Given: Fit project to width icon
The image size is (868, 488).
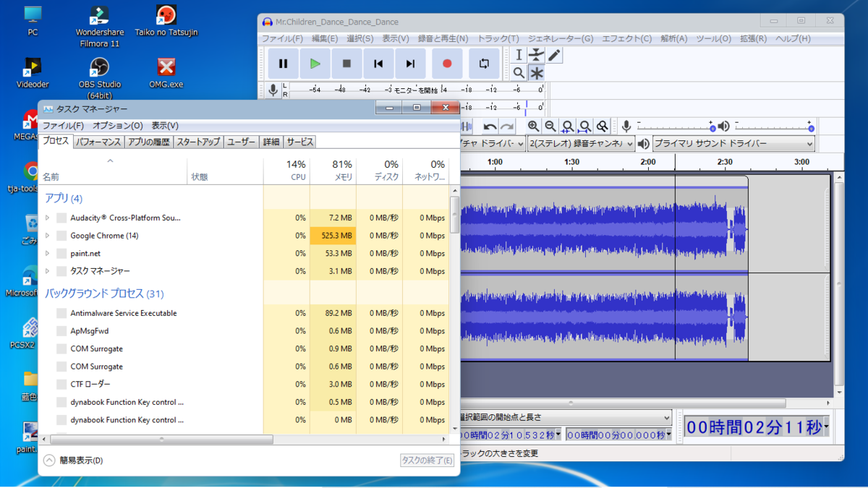Looking at the screenshot, I should point(585,127).
